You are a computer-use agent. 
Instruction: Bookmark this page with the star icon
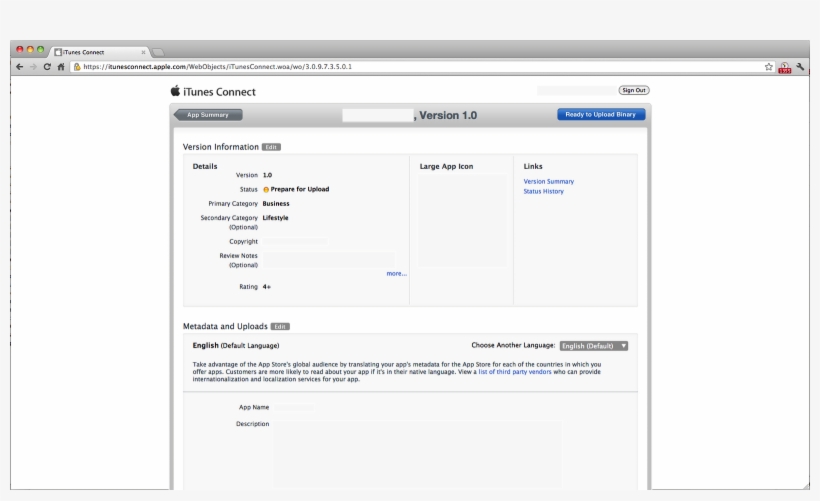pyautogui.click(x=768, y=67)
